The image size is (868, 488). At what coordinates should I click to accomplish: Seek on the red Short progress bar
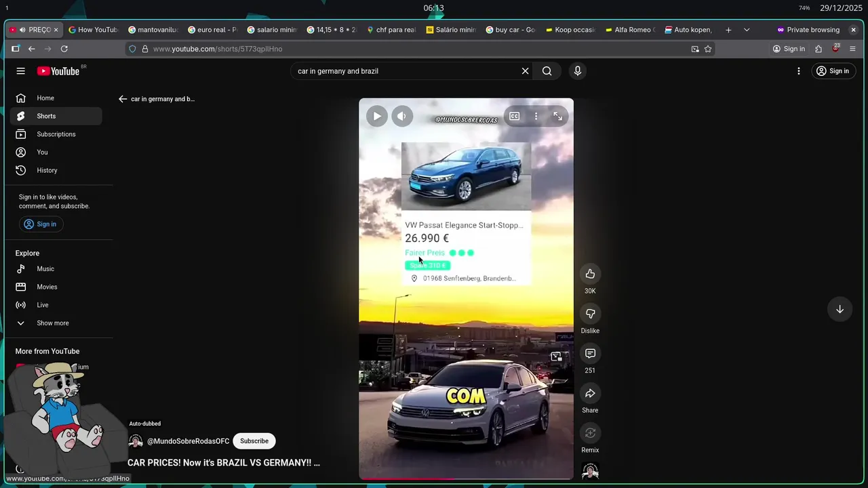pos(466,479)
